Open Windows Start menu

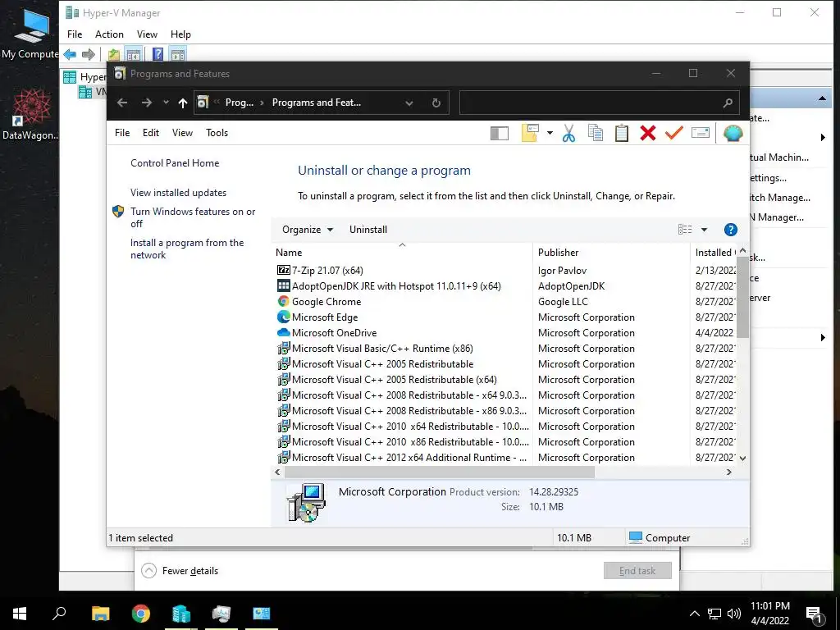[x=20, y=614]
